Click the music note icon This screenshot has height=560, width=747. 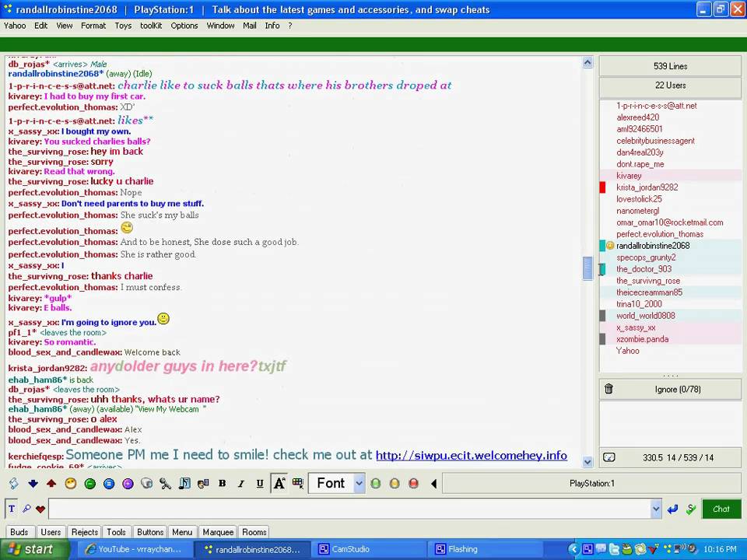coord(184,484)
